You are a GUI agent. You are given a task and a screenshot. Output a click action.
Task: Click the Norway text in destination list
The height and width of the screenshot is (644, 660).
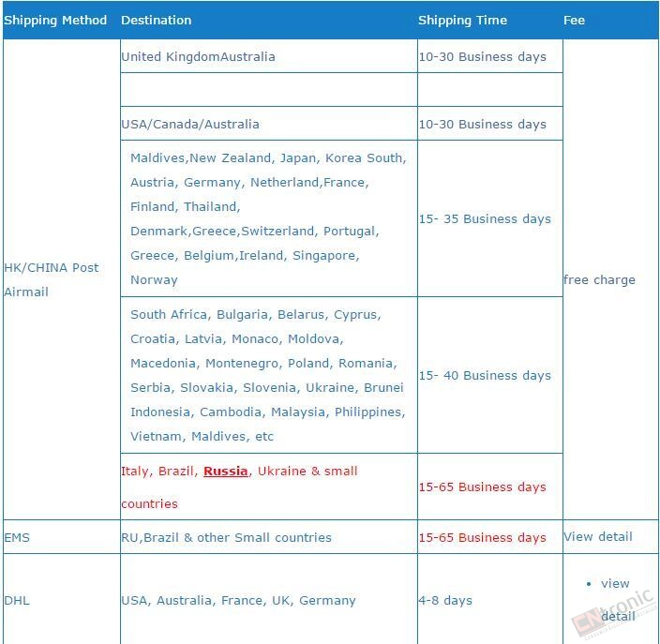coord(154,279)
